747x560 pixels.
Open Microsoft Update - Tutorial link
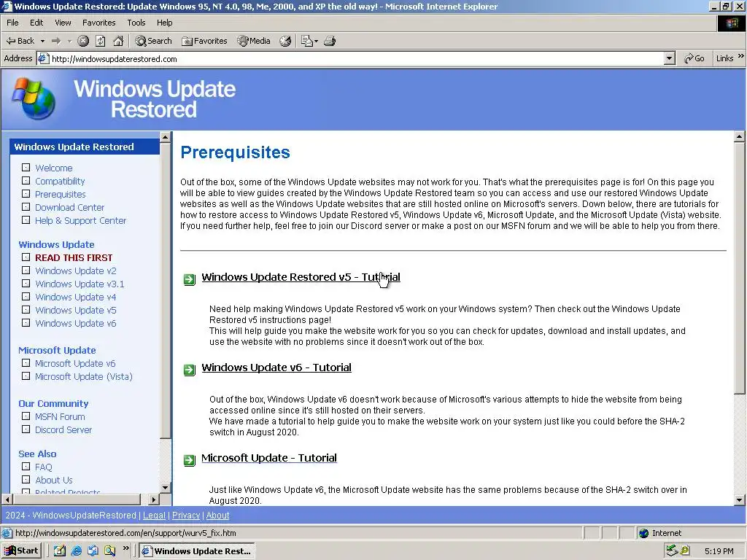269,458
